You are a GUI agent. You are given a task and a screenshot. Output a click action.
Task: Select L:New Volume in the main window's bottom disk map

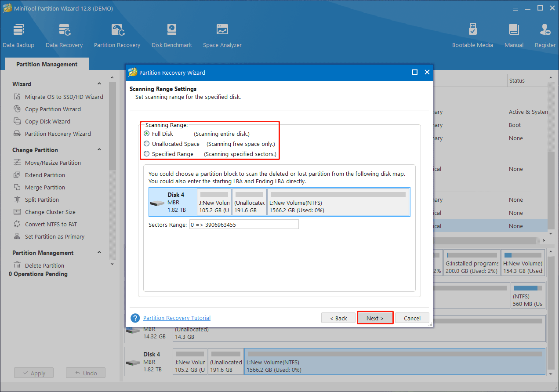395,362
